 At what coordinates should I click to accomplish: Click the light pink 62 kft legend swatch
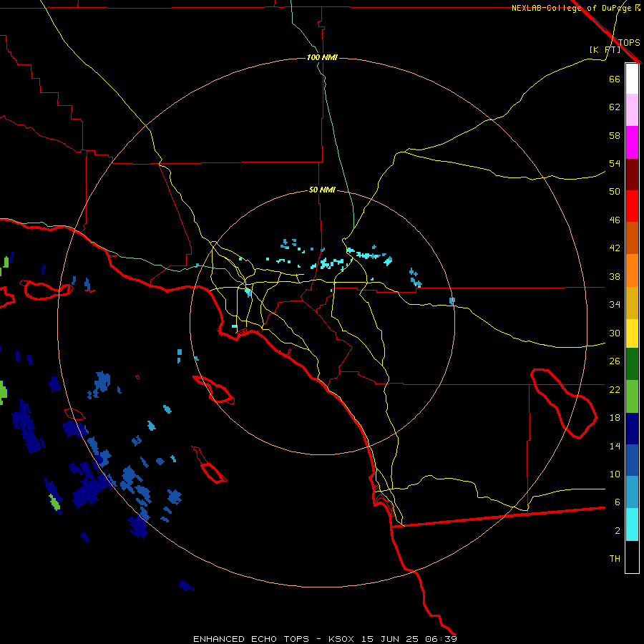632,109
